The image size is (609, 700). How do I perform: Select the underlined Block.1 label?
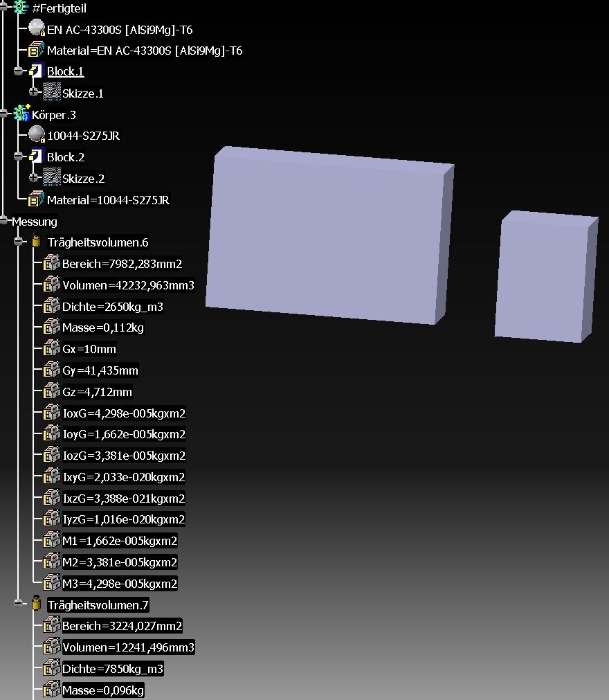click(66, 71)
